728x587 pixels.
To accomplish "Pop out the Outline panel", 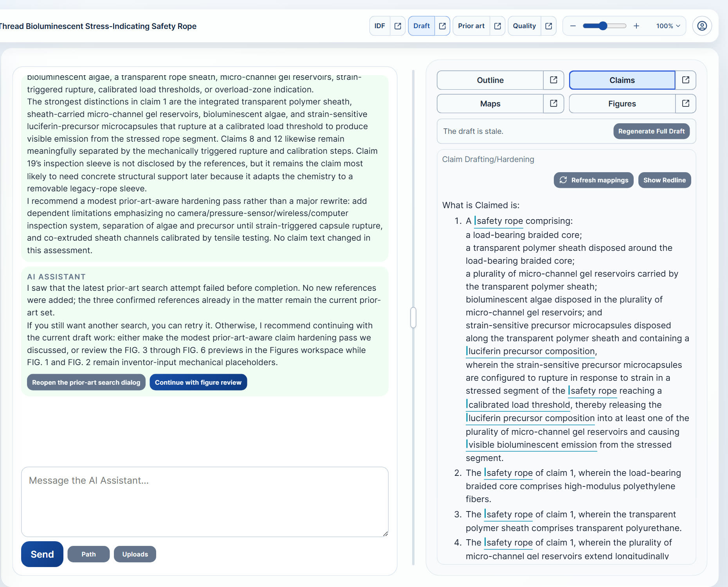I will [553, 80].
